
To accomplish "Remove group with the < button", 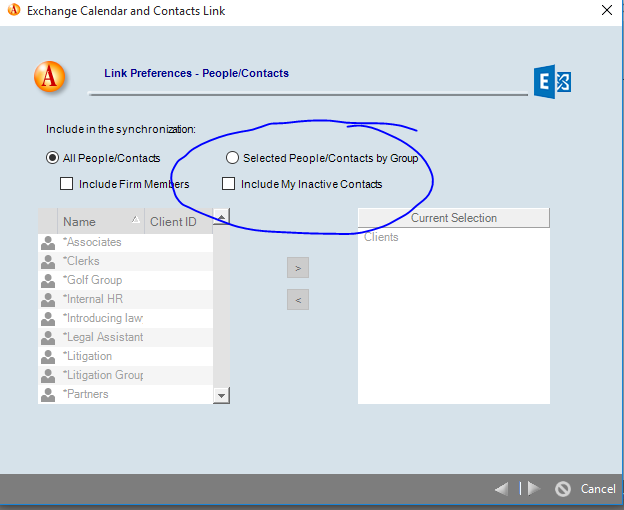I will click(x=298, y=300).
